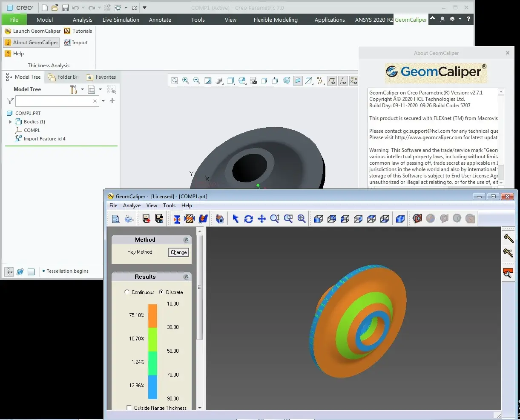The width and height of the screenshot is (520, 420).
Task: Select the Pan move tool in GeomCaliper
Action: [262, 219]
